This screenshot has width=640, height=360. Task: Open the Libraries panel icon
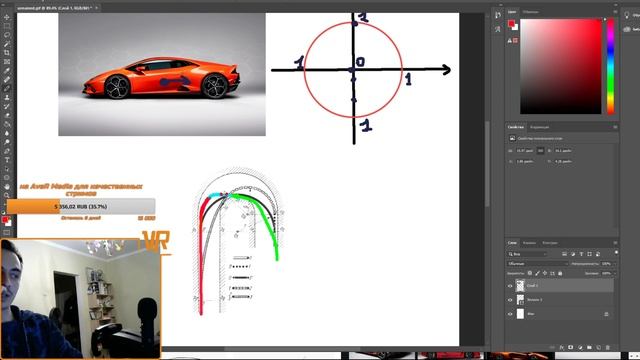(x=627, y=29)
